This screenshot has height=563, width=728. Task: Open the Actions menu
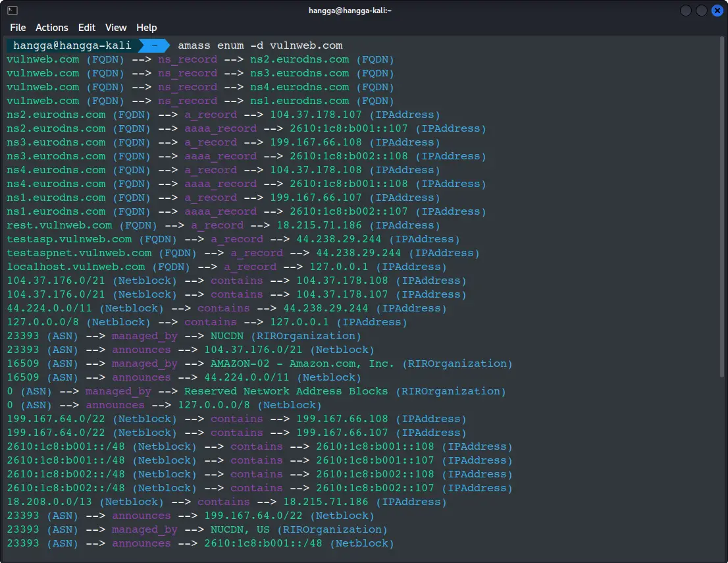click(52, 28)
